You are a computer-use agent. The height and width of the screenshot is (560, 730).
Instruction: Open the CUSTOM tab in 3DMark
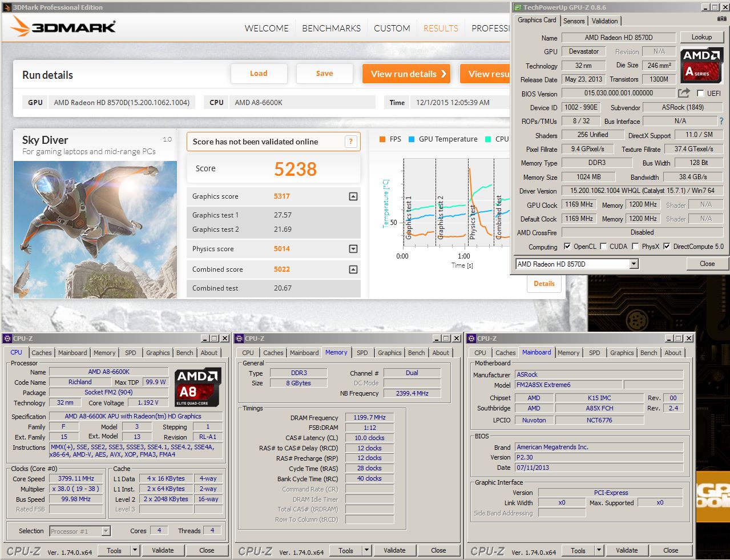[x=392, y=28]
